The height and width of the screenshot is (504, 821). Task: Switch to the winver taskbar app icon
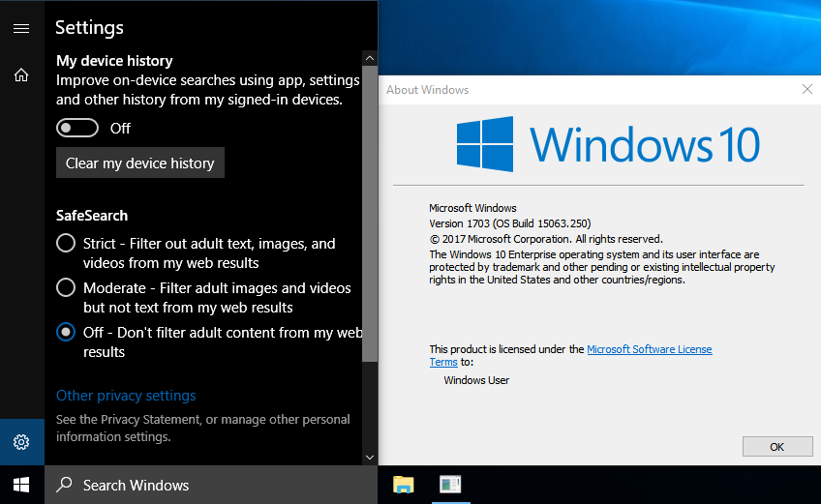[x=450, y=484]
